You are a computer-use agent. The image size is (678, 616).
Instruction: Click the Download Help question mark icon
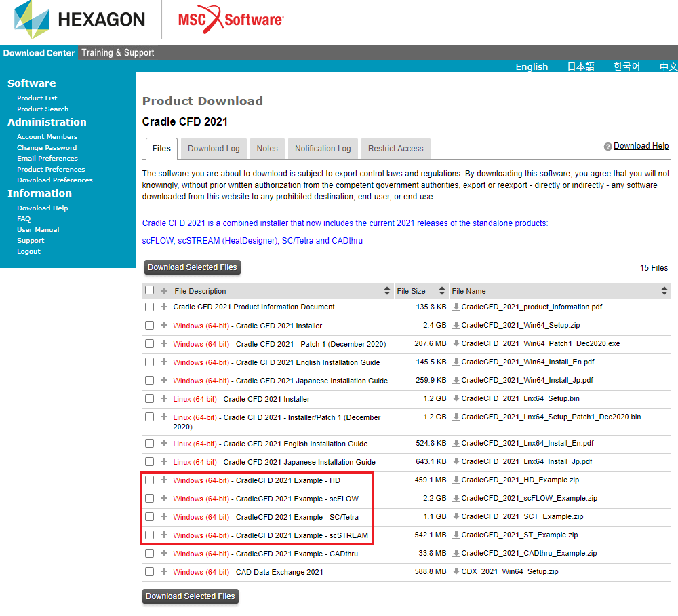tap(608, 147)
